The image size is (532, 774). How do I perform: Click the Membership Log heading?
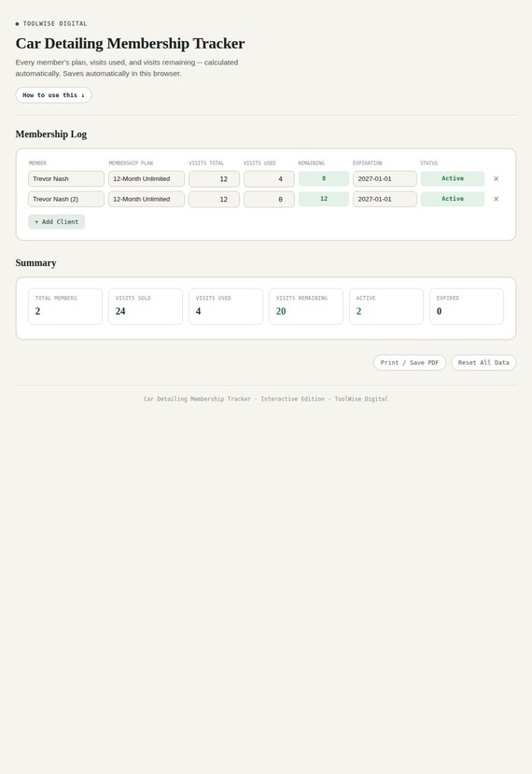pyautogui.click(x=50, y=134)
